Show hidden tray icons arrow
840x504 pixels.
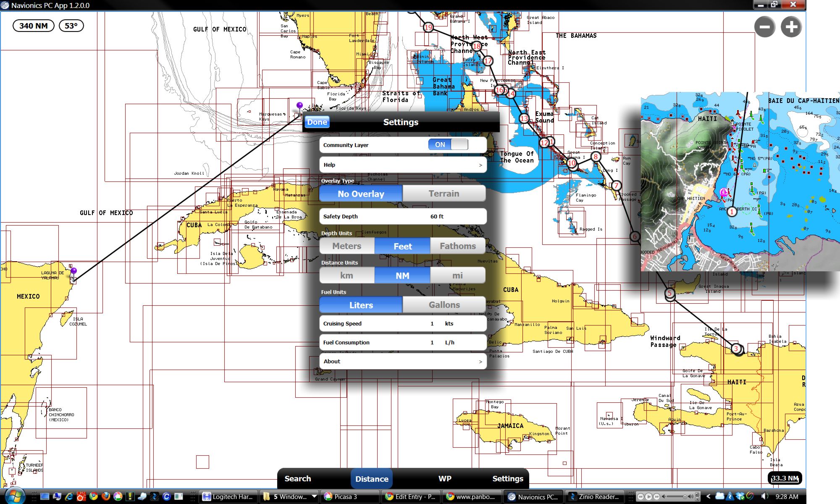708,496
